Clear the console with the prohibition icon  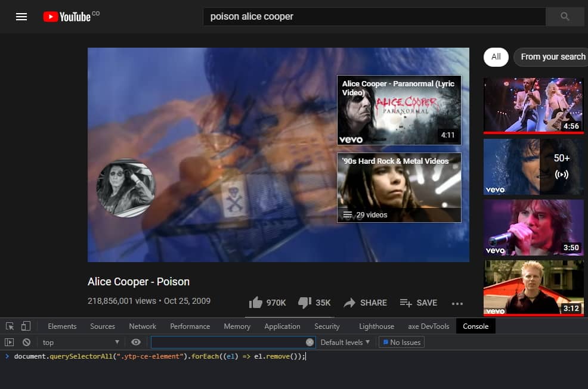tap(26, 341)
